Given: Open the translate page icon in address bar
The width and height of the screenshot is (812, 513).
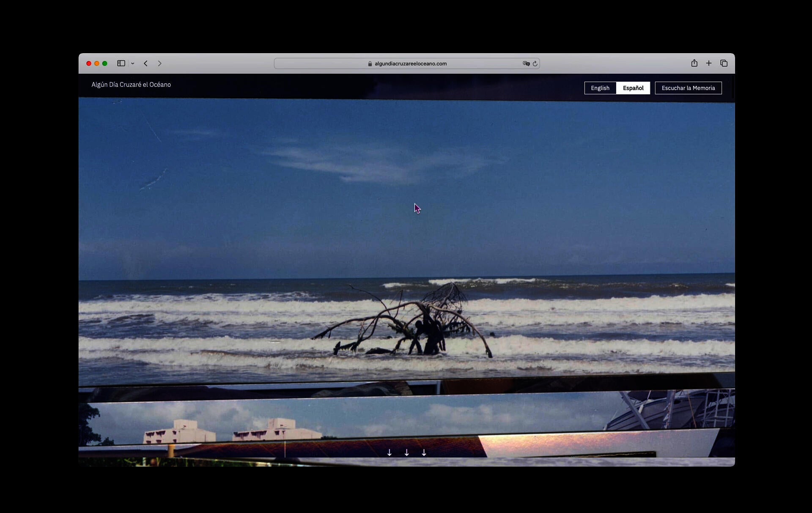Looking at the screenshot, I should (526, 63).
